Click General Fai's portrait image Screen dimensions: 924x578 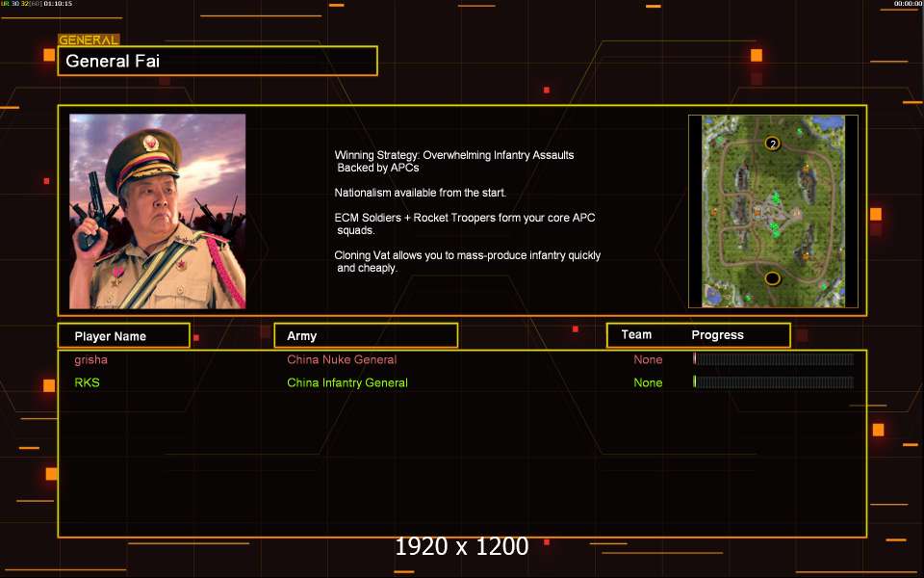(157, 211)
